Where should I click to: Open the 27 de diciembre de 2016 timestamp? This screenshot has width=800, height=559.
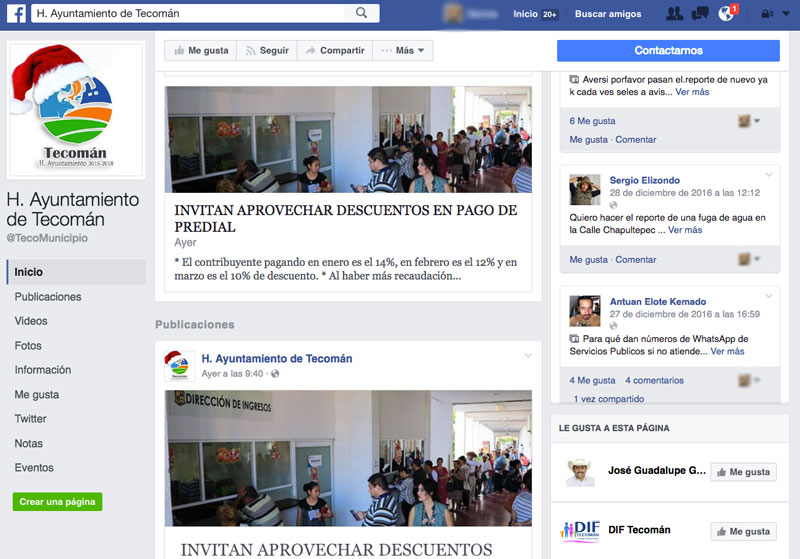point(685,314)
